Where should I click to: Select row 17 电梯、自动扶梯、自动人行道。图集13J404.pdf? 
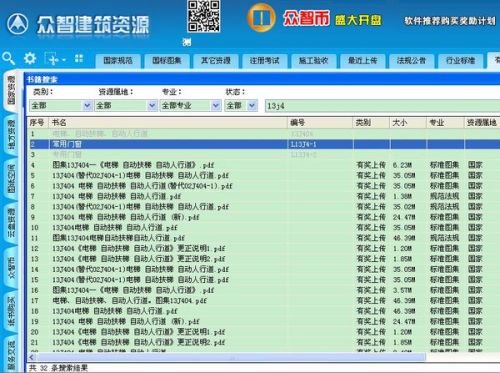263,301
